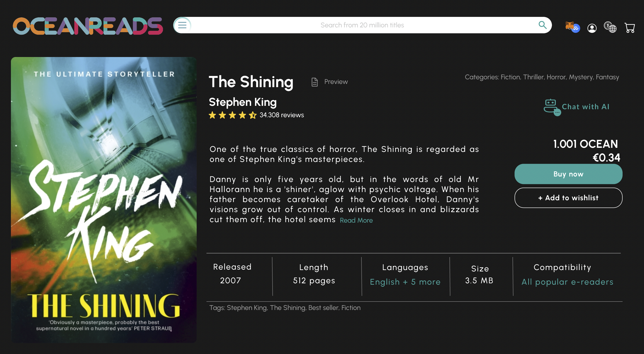The height and width of the screenshot is (354, 644).
Task: Click the magnifying glass search icon
Action: (542, 25)
